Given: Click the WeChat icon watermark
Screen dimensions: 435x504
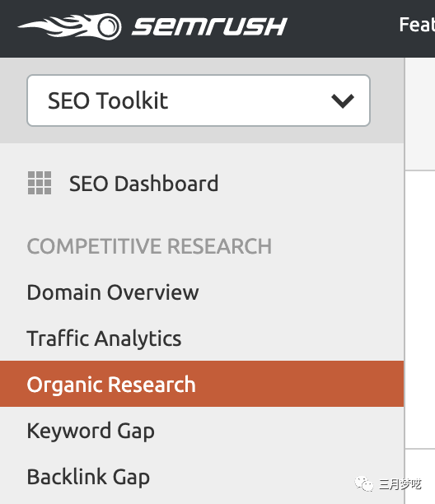Looking at the screenshot, I should (364, 483).
